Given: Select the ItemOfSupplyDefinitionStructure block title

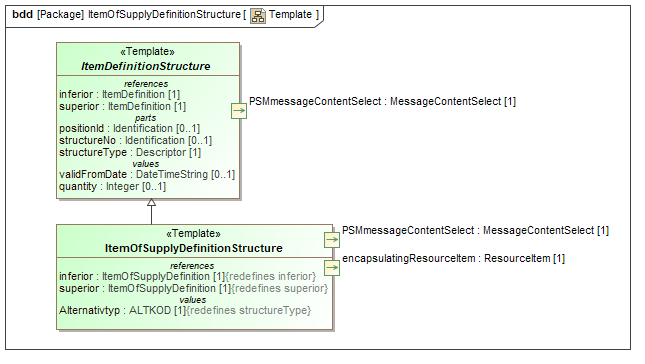Looking at the screenshot, I should click(194, 248).
